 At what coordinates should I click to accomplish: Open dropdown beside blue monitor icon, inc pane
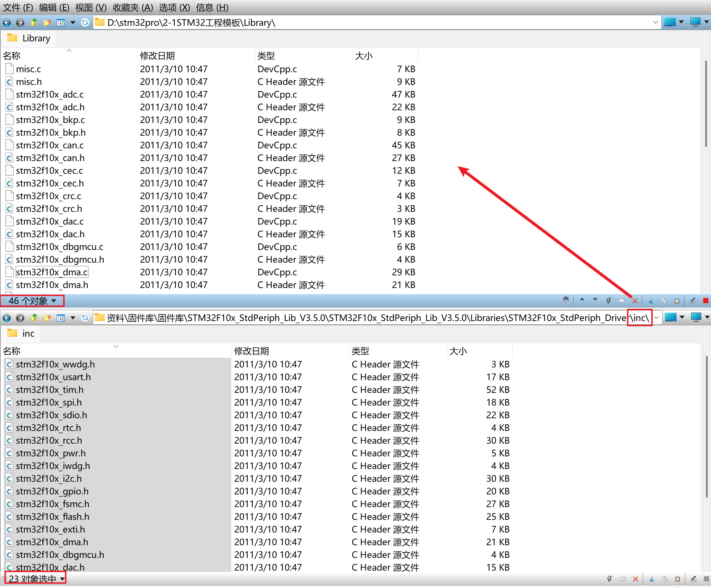pos(682,317)
